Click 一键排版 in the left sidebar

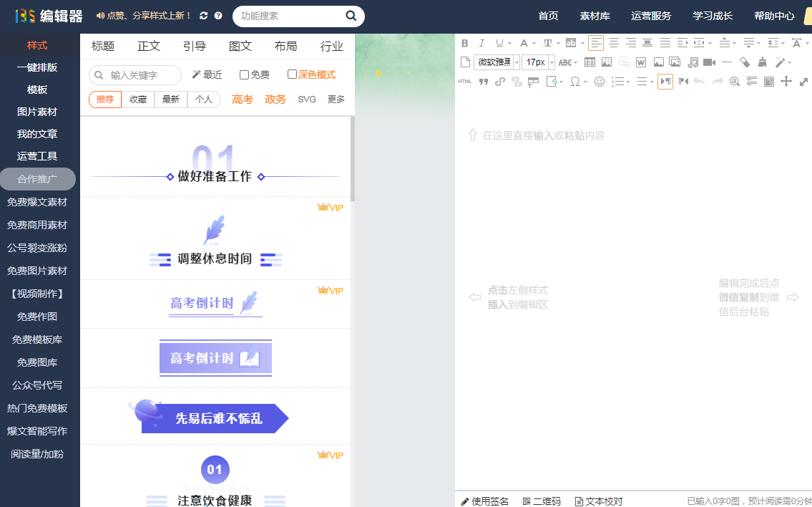[x=38, y=67]
